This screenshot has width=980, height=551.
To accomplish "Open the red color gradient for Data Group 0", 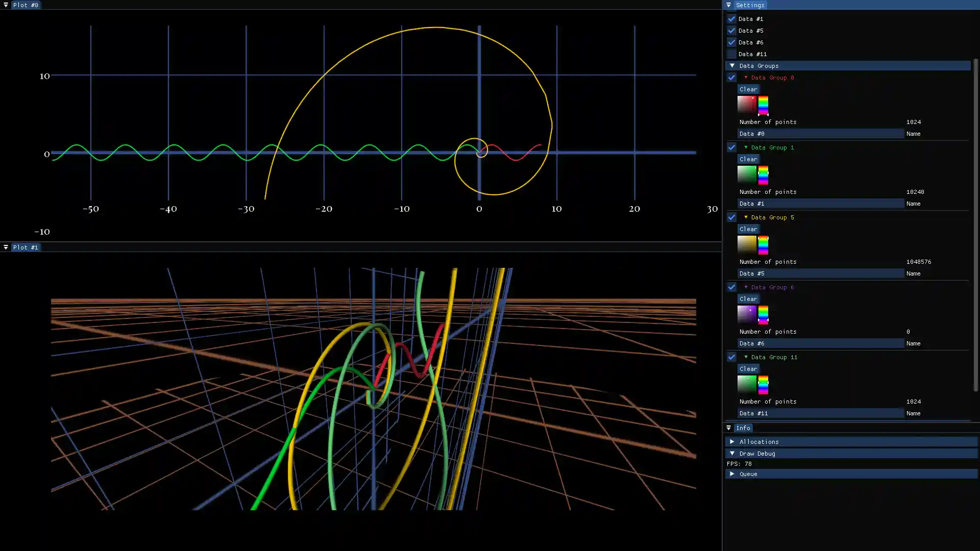I will pos(747,105).
